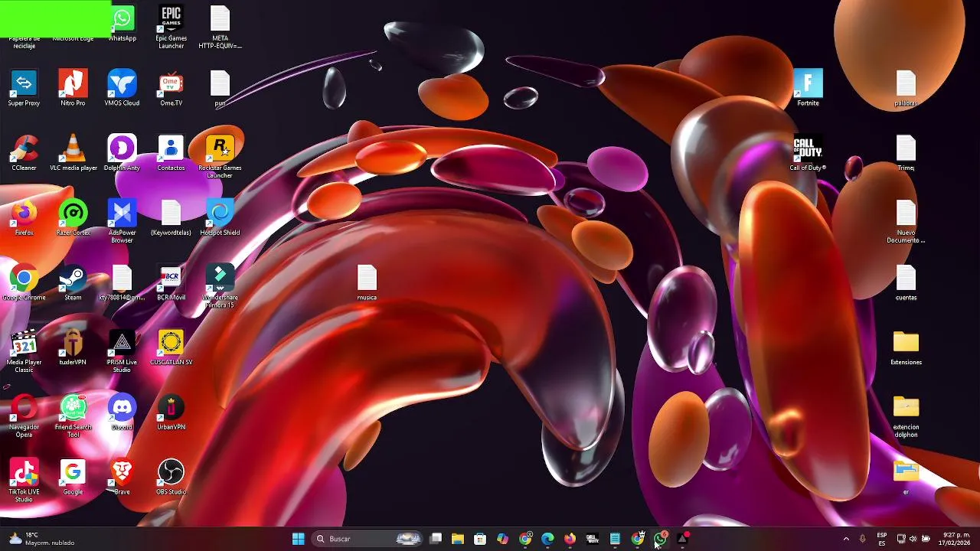Screen dimensions: 980x551
Task: Select the Hotspot Shield icon
Action: (x=220, y=218)
